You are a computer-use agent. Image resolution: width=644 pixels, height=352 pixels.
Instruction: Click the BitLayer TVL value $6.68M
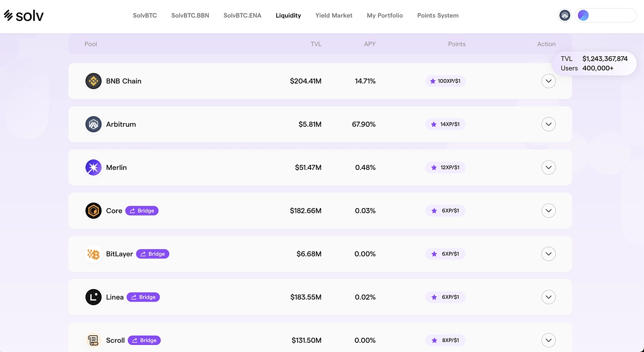(309, 254)
